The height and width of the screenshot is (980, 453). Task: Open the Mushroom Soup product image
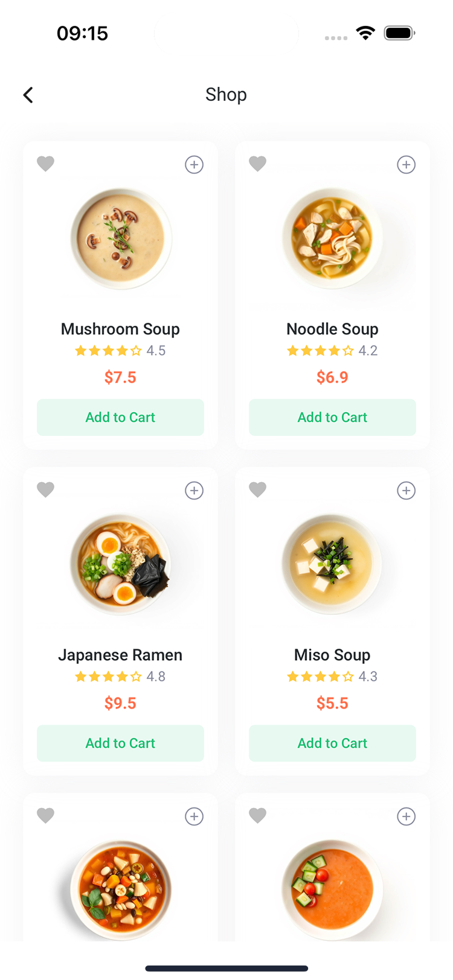click(121, 238)
